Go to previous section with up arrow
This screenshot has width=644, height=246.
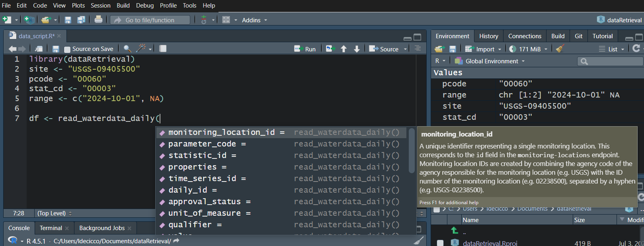tap(343, 49)
